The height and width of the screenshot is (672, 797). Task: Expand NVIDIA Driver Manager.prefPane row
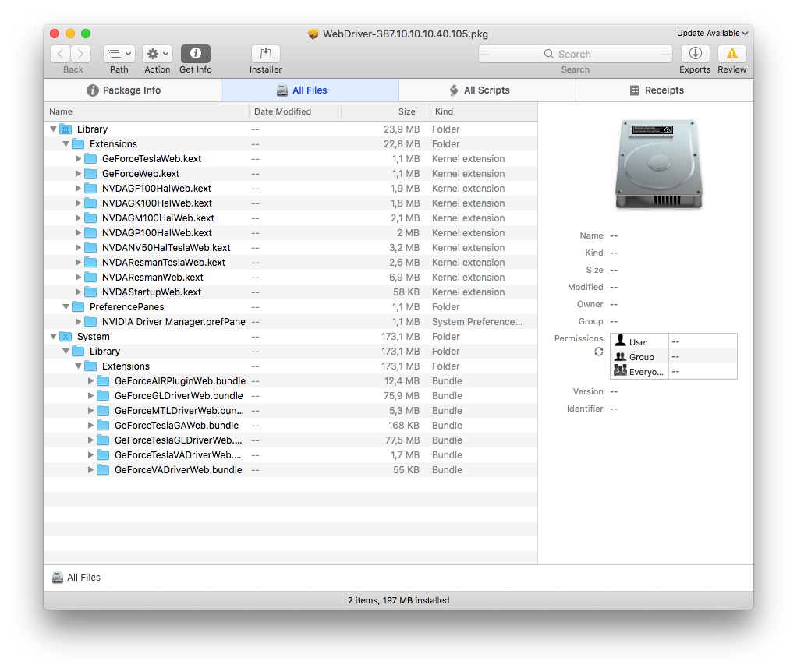78,321
